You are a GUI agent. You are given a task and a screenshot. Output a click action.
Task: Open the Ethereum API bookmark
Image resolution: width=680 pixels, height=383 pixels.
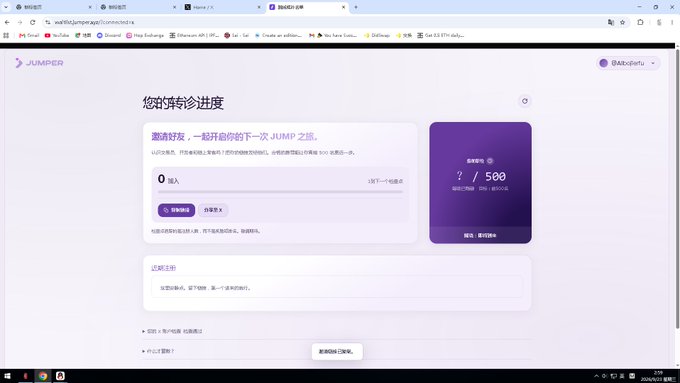pyautogui.click(x=194, y=36)
